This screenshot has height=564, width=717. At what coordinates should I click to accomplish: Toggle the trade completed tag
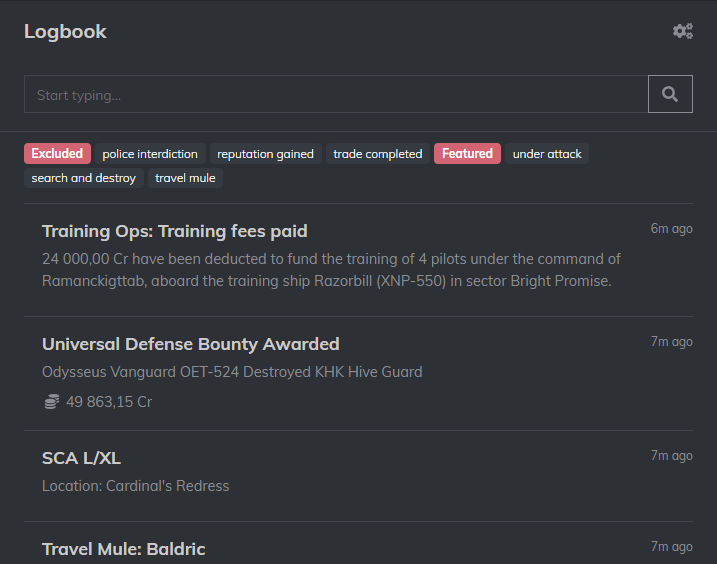(378, 154)
